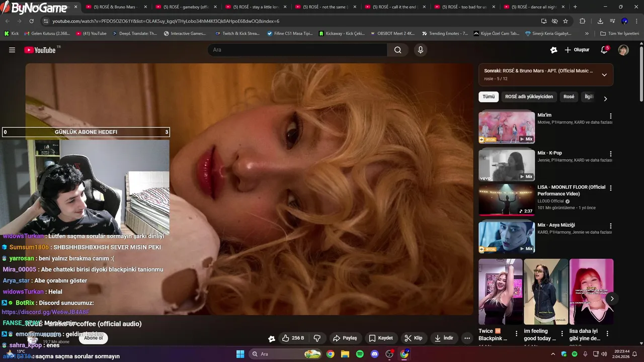Open options for Mix - K-Pop item
Viewport: 644px width, 362px height.
(x=611, y=154)
